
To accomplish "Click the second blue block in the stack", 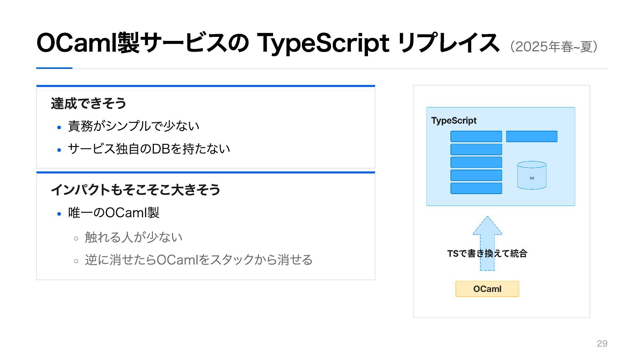I will point(476,149).
